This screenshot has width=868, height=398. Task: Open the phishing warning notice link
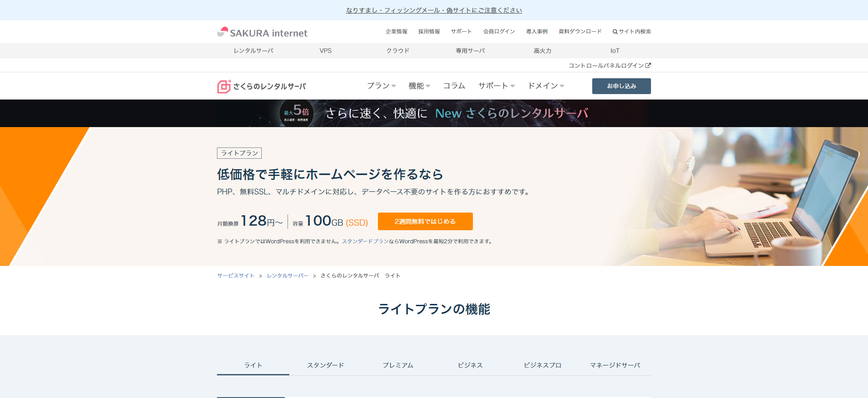tap(434, 10)
